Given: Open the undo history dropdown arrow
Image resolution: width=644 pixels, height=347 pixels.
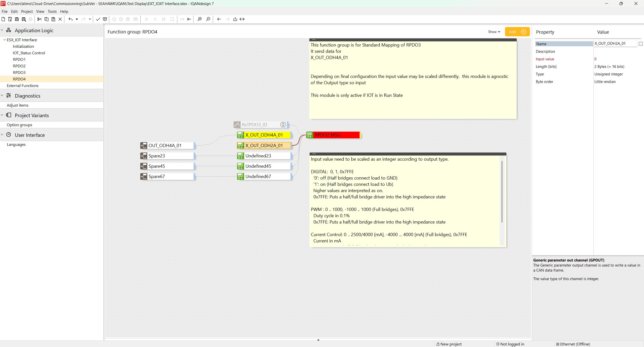Looking at the screenshot, I should [x=77, y=19].
